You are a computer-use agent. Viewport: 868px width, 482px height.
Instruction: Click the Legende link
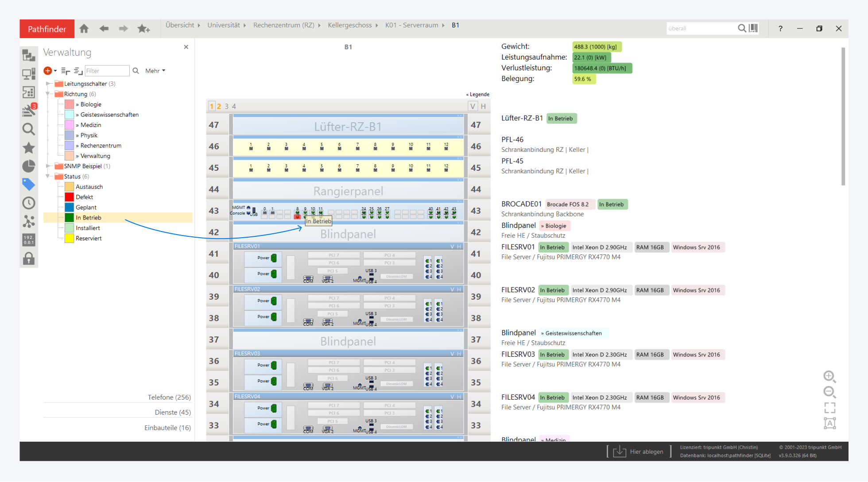click(x=478, y=94)
